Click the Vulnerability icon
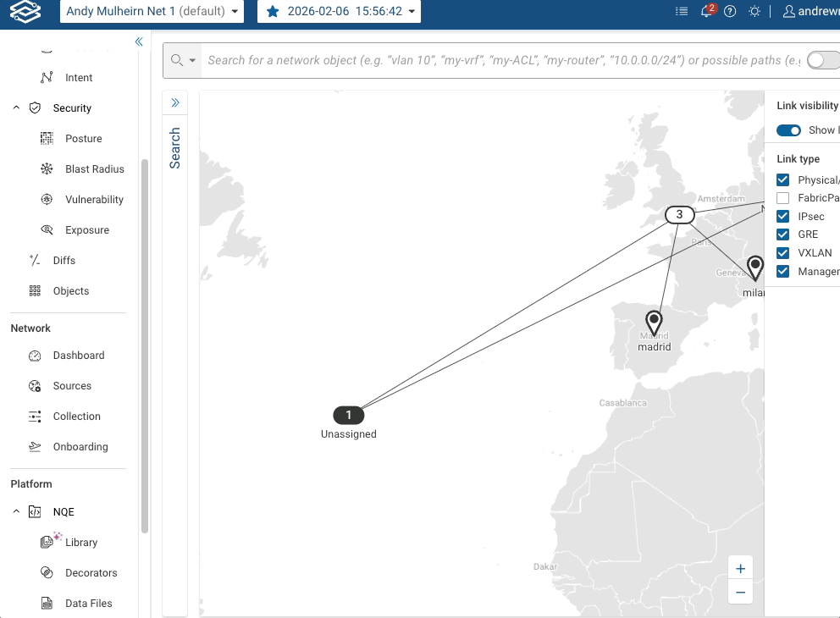The width and height of the screenshot is (840, 618). coord(47,200)
